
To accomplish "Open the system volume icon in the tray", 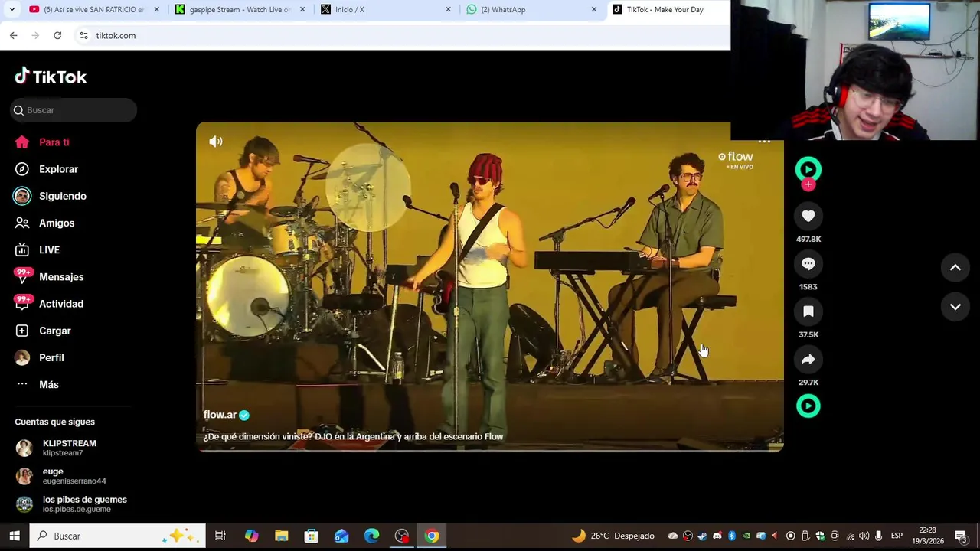I will pyautogui.click(x=864, y=536).
